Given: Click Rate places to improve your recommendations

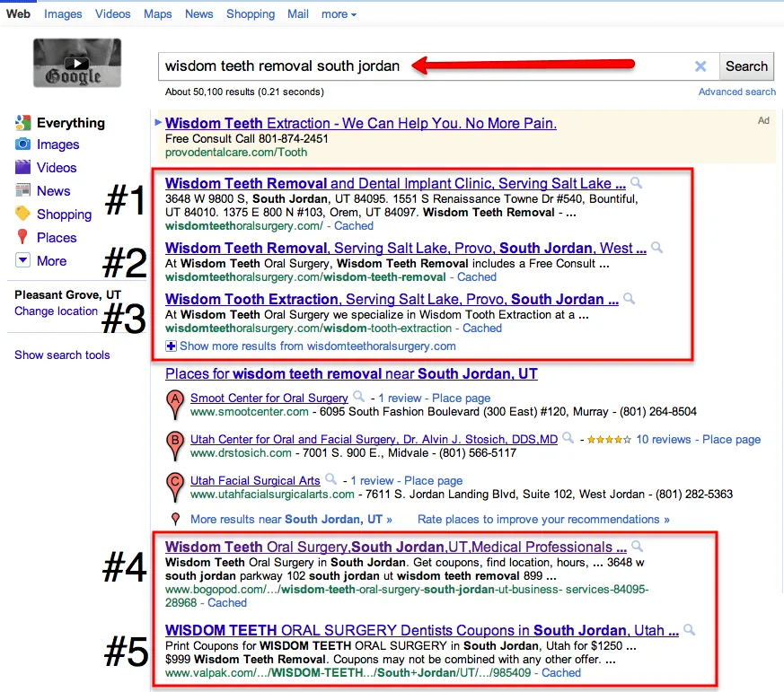Looking at the screenshot, I should [543, 519].
